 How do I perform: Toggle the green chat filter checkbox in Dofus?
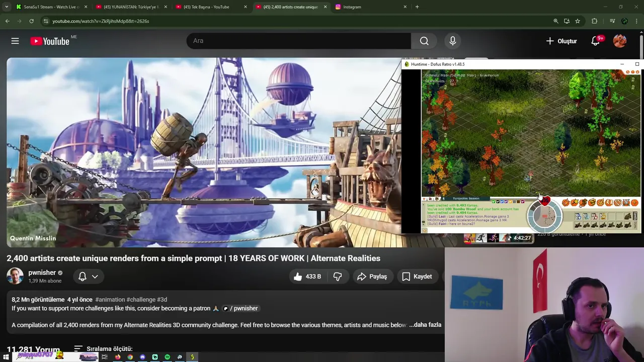tap(494, 202)
